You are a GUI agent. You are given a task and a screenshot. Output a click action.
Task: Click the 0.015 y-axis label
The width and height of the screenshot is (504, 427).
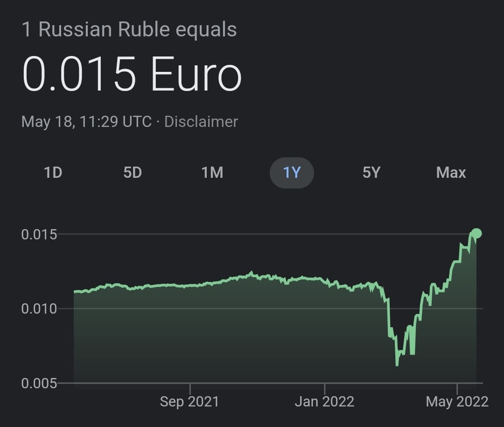tap(39, 234)
